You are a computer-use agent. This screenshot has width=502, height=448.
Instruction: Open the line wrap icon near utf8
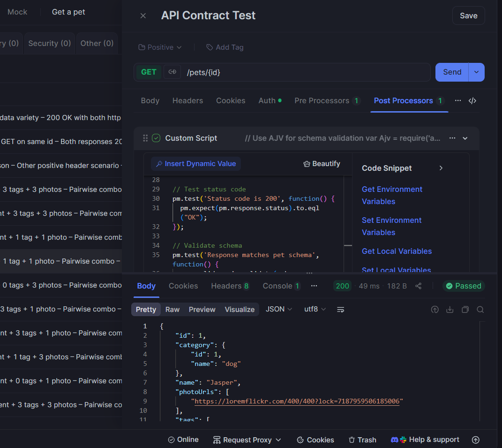point(340,309)
